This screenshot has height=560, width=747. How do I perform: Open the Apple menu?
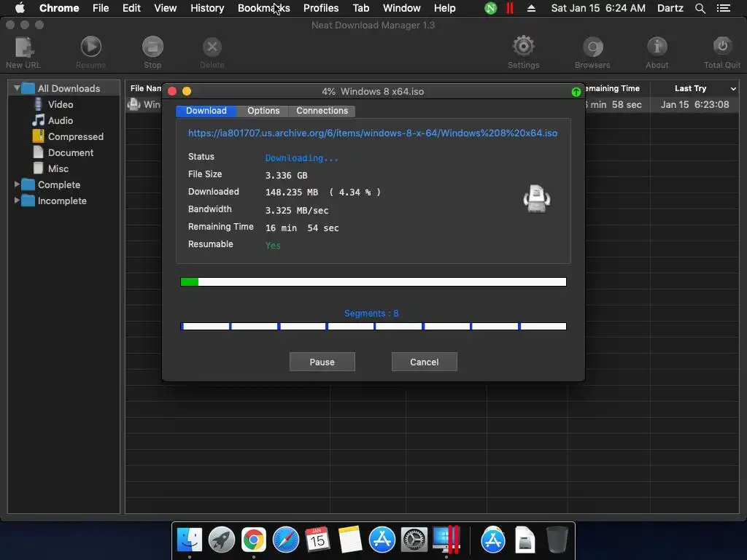(20, 8)
